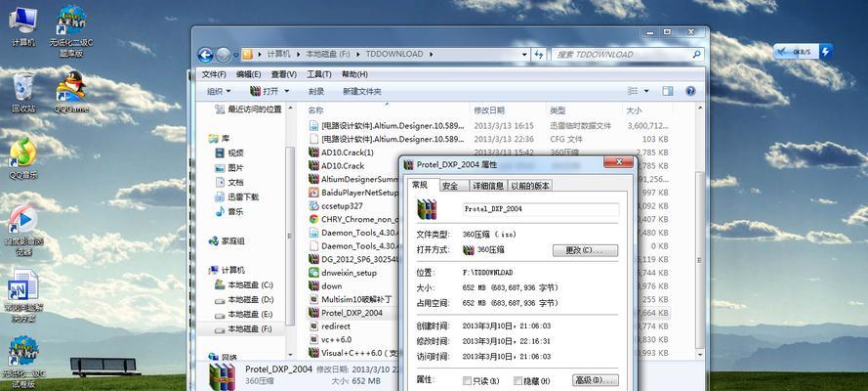Click the network speed floating widget
The width and height of the screenshot is (868, 391).
coord(804,52)
